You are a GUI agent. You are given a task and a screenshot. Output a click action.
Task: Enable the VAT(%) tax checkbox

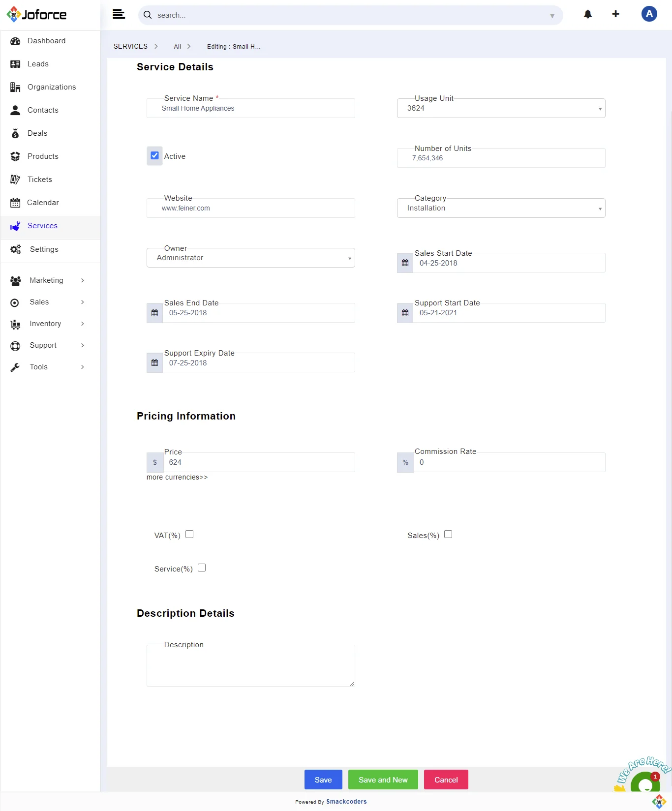click(x=189, y=535)
